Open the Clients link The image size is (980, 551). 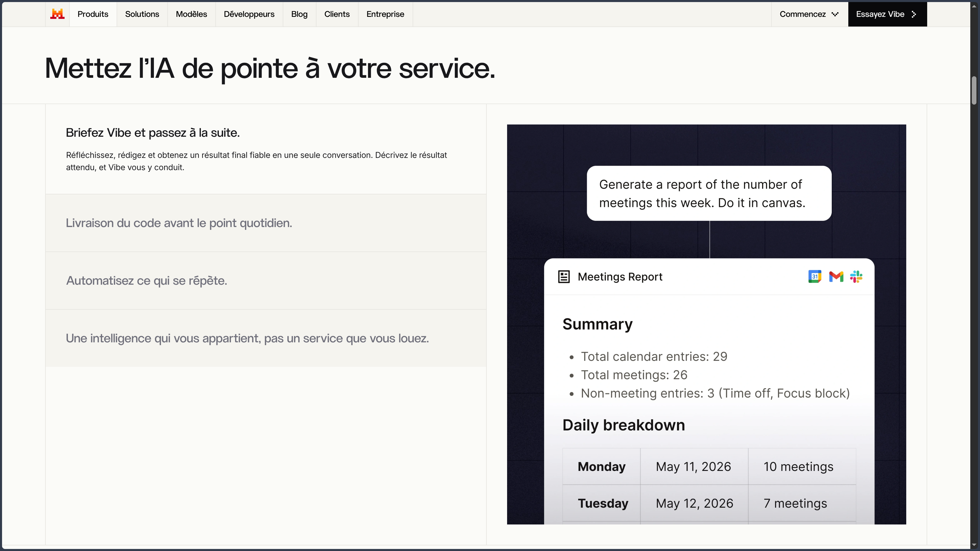pos(337,14)
